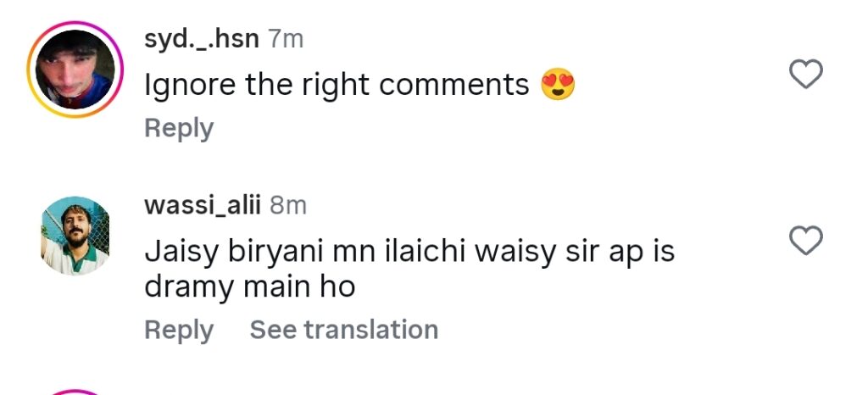Screen dimensions: 868x395
Task: Reply to the 'Jaisy biryani' comment
Action: point(179,331)
